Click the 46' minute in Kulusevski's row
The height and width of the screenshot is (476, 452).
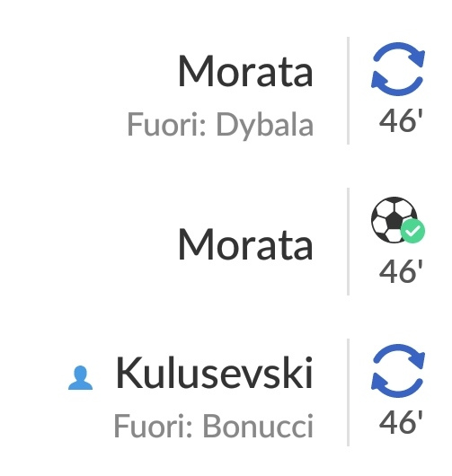coord(401,421)
